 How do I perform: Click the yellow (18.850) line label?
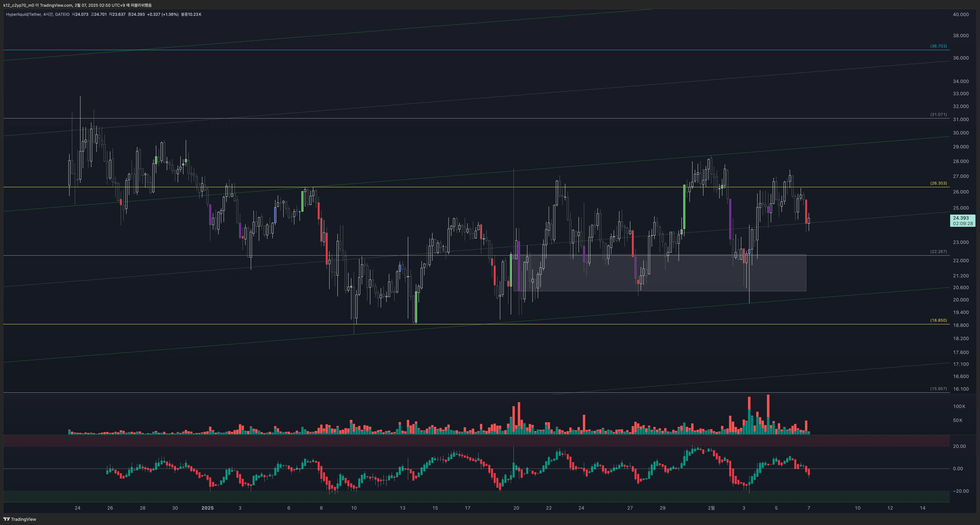(939, 320)
